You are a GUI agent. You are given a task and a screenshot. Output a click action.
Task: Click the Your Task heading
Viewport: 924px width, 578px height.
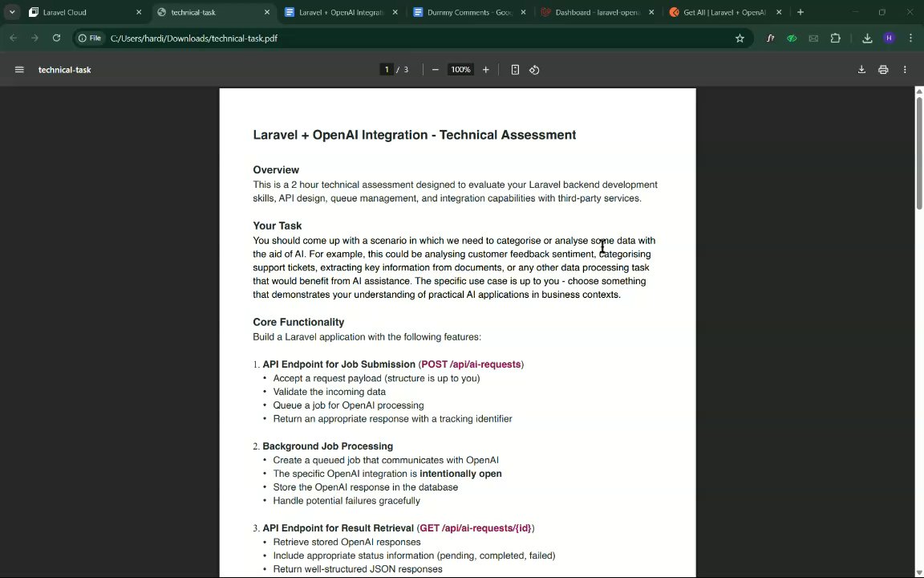(x=277, y=226)
